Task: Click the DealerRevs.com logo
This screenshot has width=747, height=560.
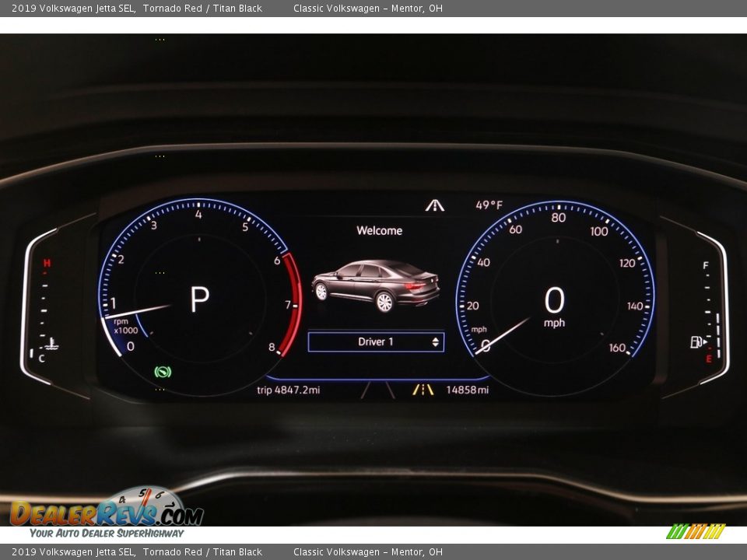Action: tap(107, 513)
